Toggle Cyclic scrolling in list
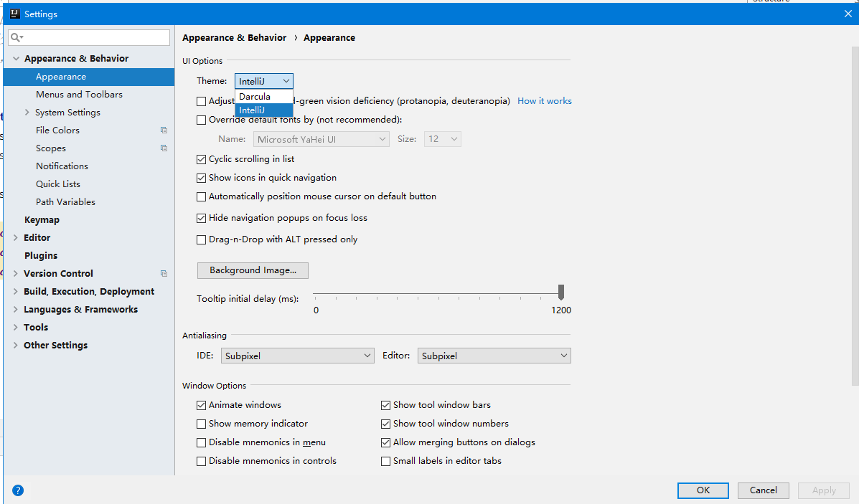 tap(201, 159)
